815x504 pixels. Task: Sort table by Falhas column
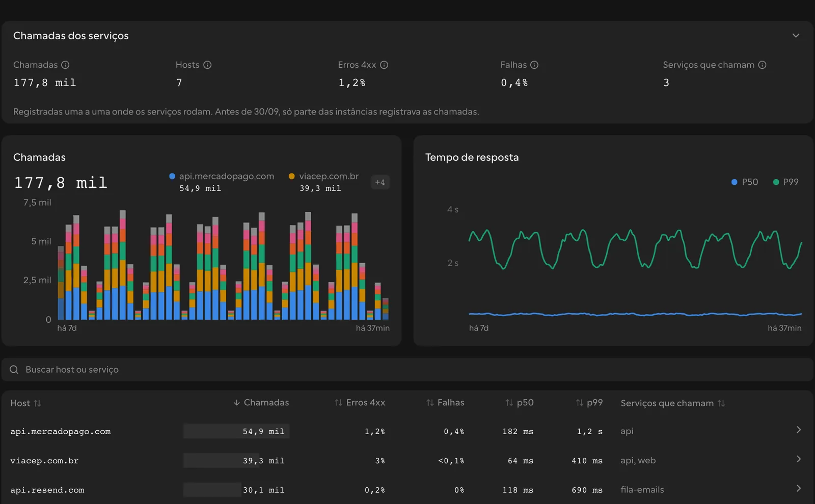(x=445, y=403)
